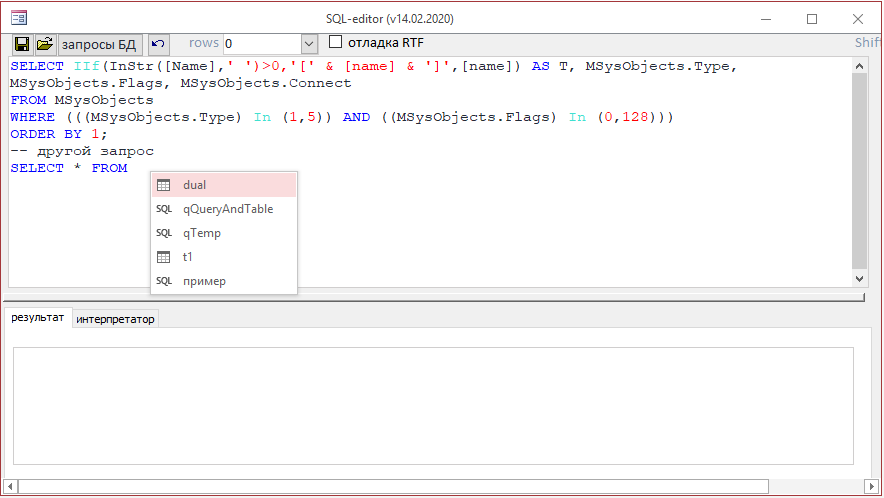Expand the rows dropdown arrow
The height and width of the screenshot is (498, 884).
coord(309,44)
